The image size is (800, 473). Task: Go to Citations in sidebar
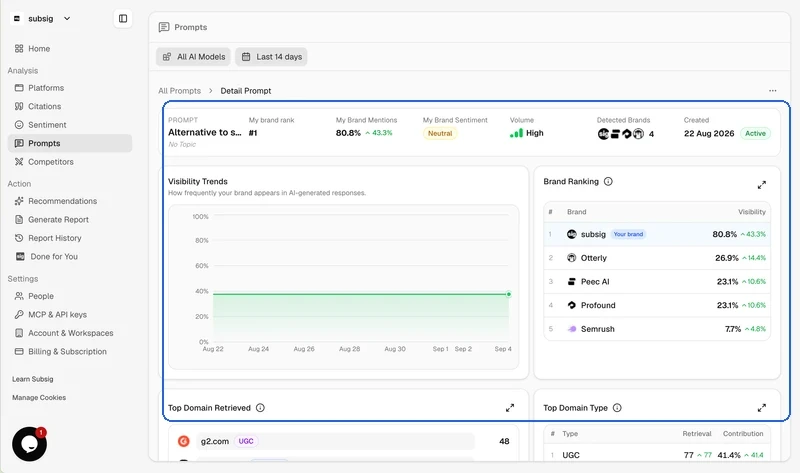tap(44, 106)
